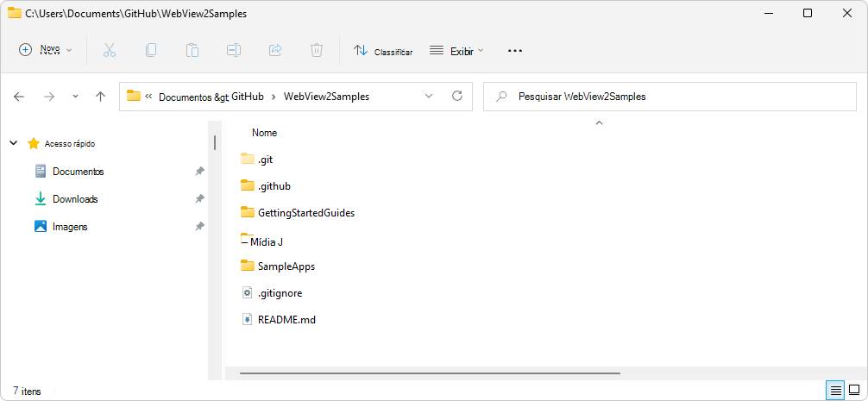Select the .gitignore file
Screen dimensions: 868x401
pos(272,293)
